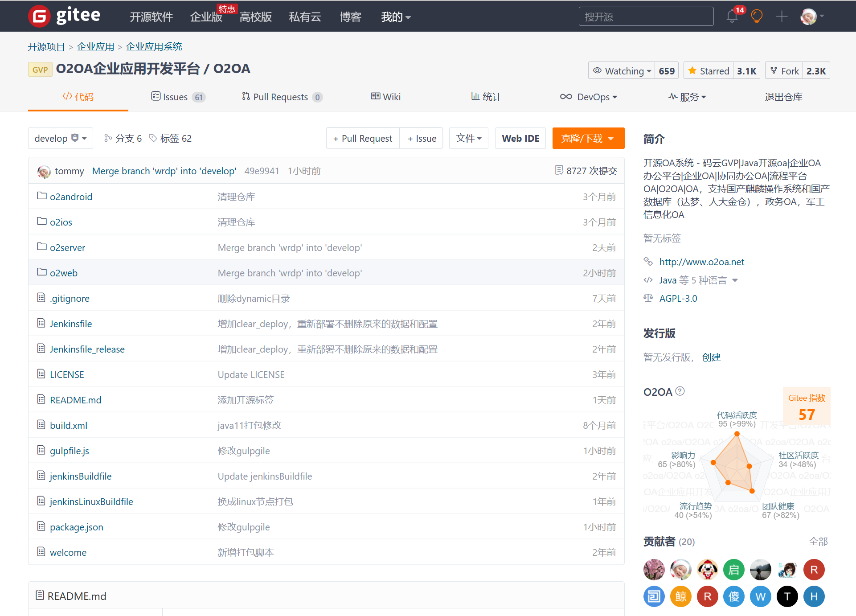856x616 pixels.
Task: Visit http://www.o2oa.net link
Action: coord(701,262)
